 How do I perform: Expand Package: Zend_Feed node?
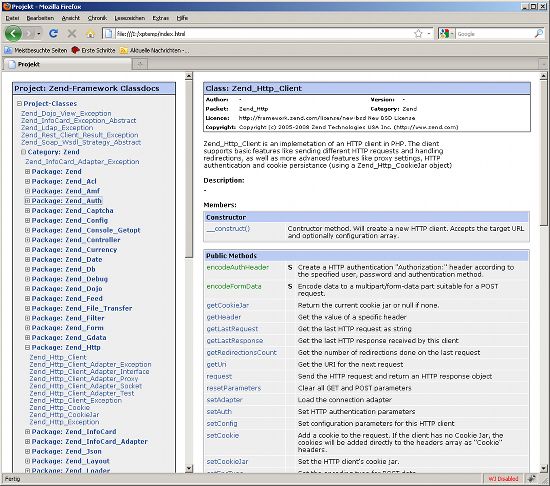[x=27, y=298]
